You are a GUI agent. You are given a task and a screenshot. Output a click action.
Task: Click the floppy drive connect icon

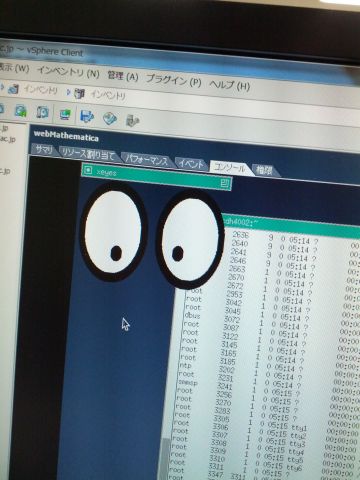point(87,116)
